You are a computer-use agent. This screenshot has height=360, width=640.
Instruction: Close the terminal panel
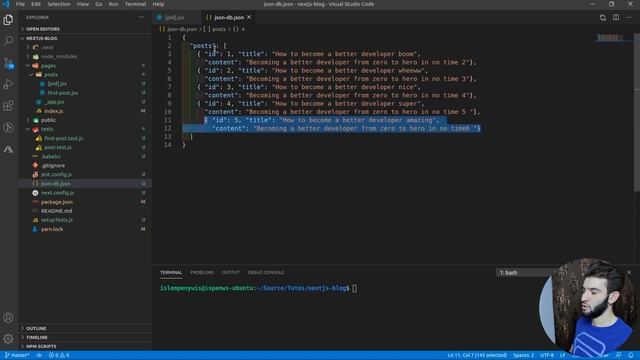coord(629,272)
